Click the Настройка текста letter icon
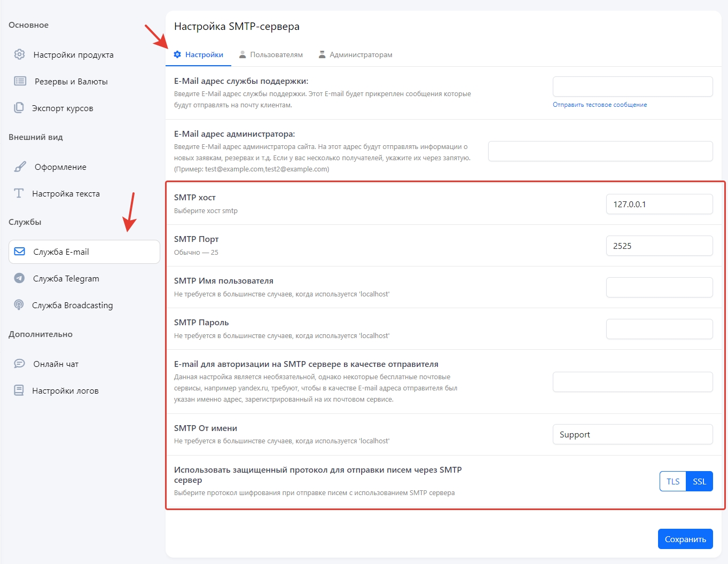The image size is (728, 564). pos(19,193)
